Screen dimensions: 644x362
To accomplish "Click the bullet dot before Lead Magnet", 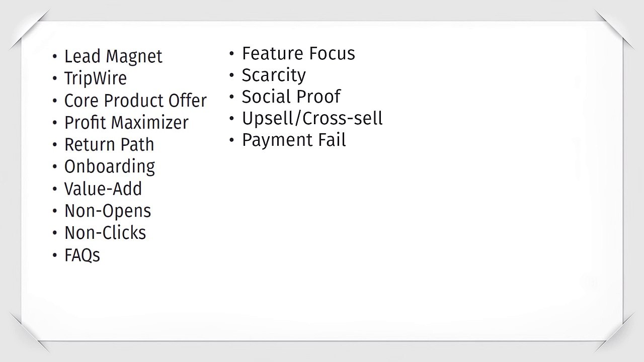I will (55, 57).
